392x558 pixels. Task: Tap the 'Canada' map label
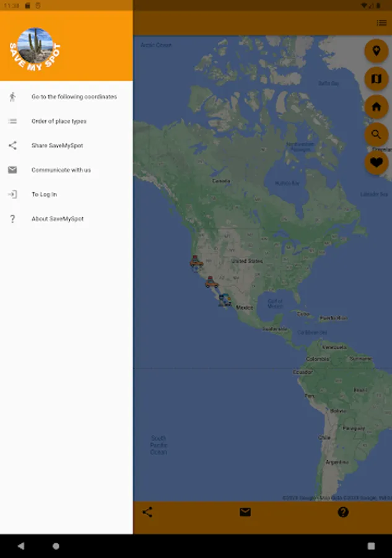[x=221, y=181]
